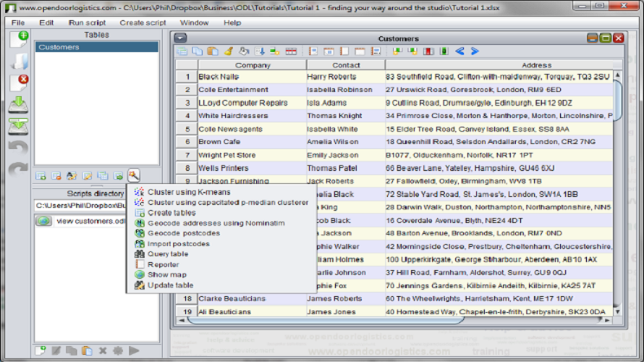Click the play icon below the scripts list
This screenshot has width=644, height=362.
[134, 351]
